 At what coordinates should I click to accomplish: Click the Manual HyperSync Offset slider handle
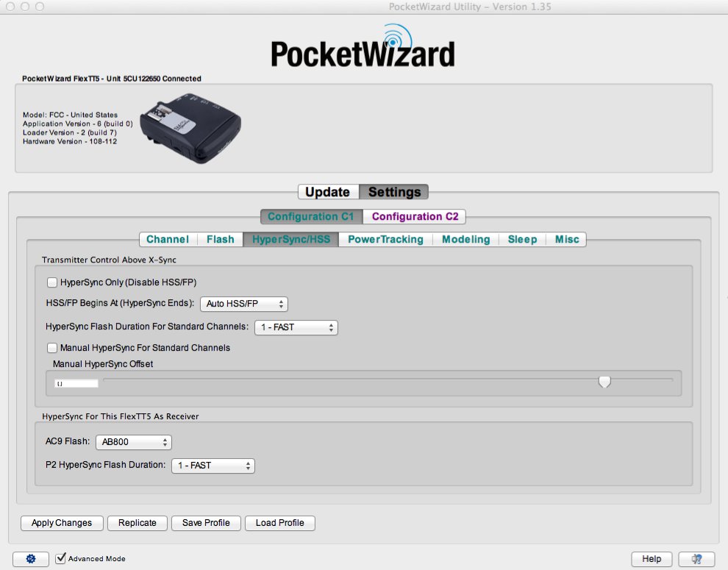coord(604,382)
